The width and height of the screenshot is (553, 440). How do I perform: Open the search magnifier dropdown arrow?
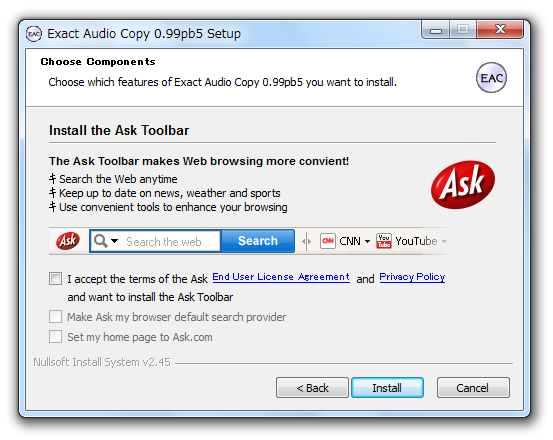[x=115, y=241]
